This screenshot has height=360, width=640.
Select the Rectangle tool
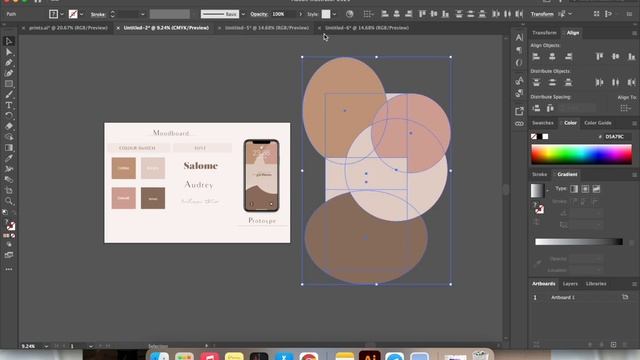coord(9,84)
